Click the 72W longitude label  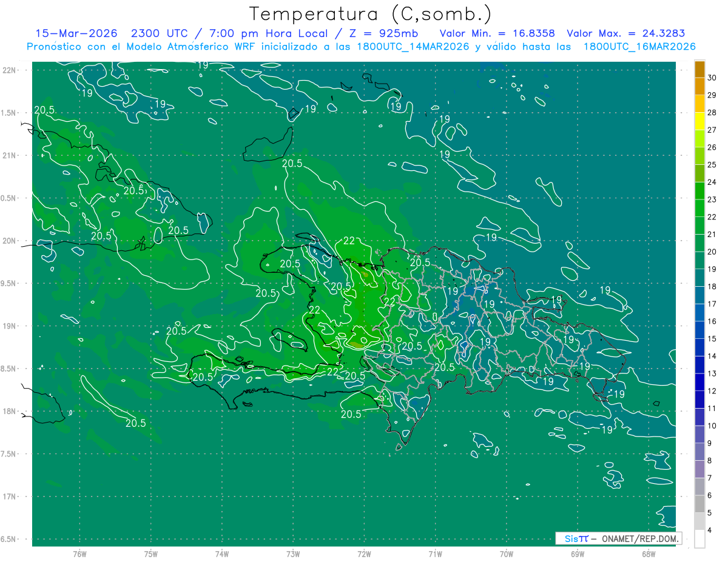click(x=364, y=554)
